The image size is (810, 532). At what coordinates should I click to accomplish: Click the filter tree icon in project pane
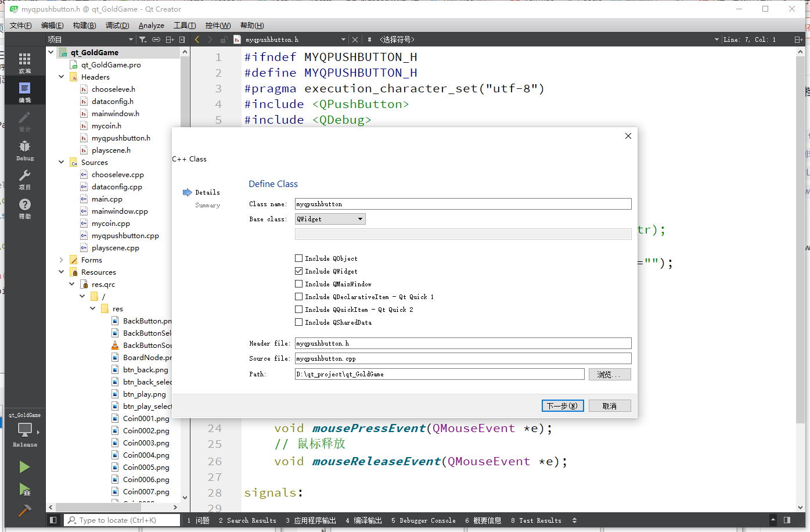click(143, 39)
